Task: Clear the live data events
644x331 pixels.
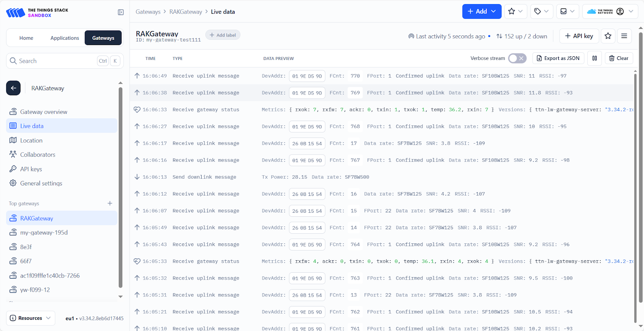Action: (x=619, y=58)
